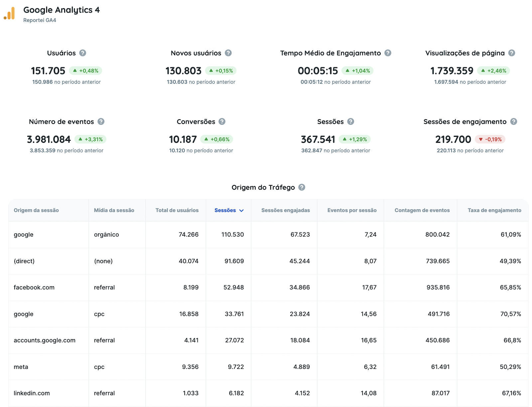Open help icon beside Tempo Médio de Engajamento

tap(388, 53)
